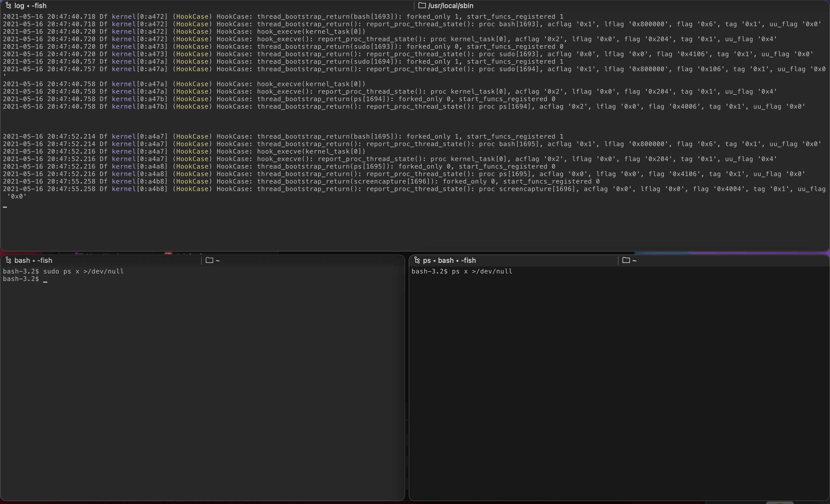Open the home directory path in the ps pane
Viewport: 830px width, 504px height.
[x=635, y=260]
